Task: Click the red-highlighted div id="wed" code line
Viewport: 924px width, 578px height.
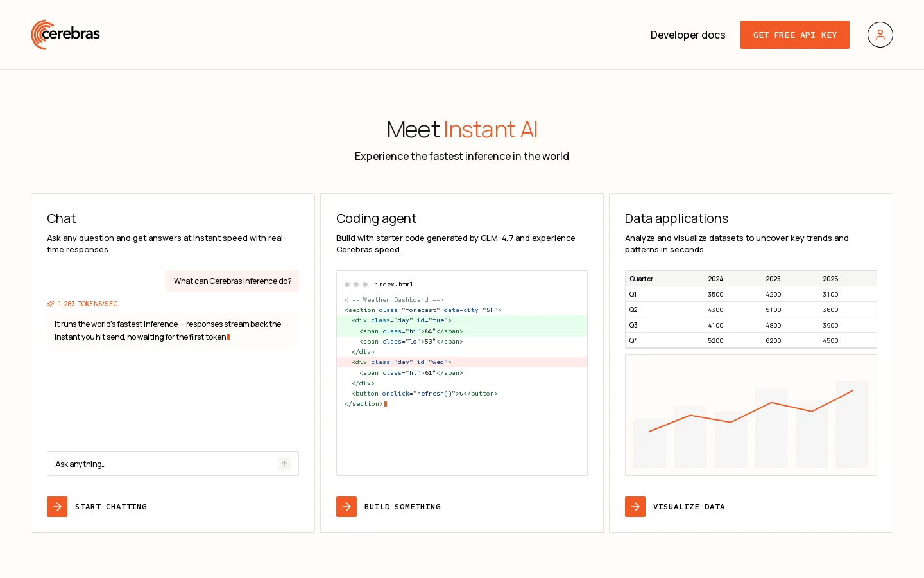Action: [x=462, y=362]
